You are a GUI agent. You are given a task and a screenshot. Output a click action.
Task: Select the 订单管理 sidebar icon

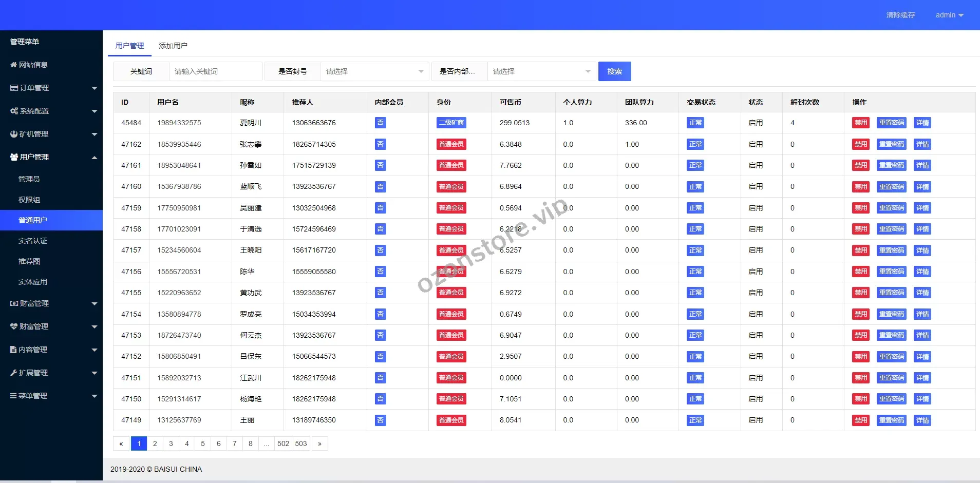[13, 87]
